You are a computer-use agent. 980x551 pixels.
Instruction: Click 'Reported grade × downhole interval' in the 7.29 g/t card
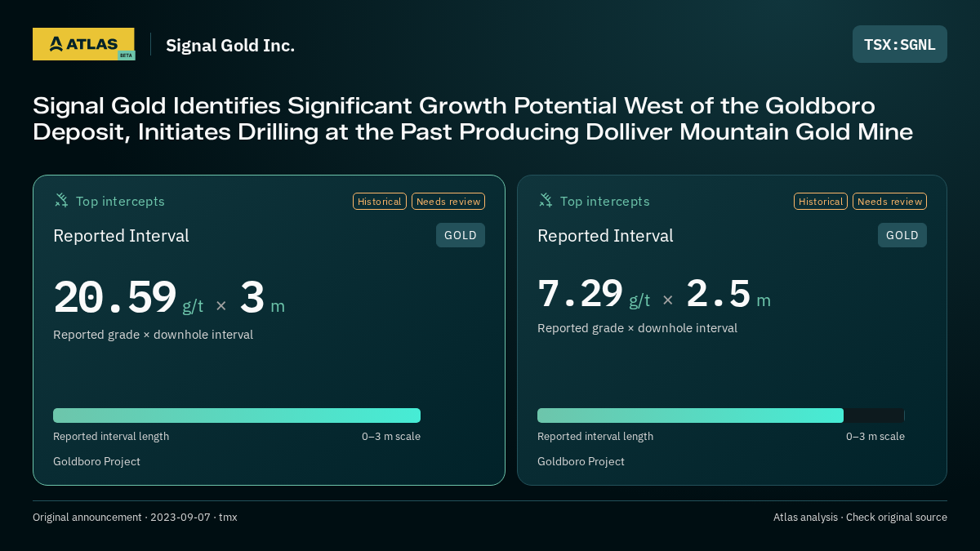(637, 328)
